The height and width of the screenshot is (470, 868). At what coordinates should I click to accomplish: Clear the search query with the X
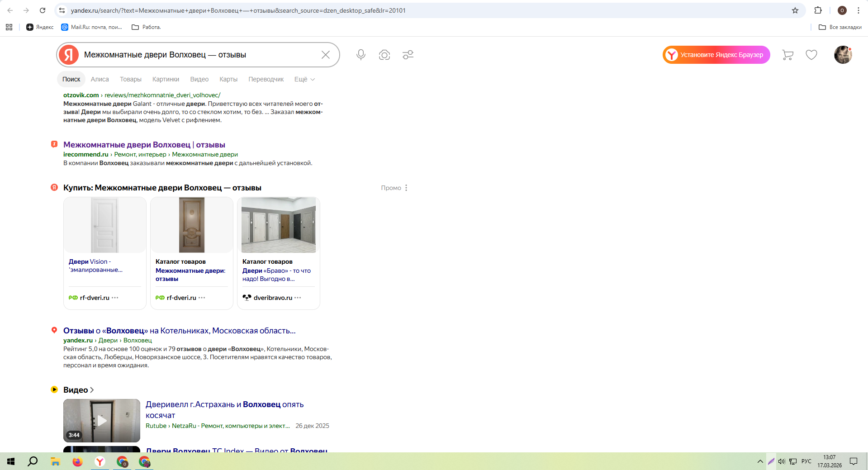pyautogui.click(x=326, y=55)
